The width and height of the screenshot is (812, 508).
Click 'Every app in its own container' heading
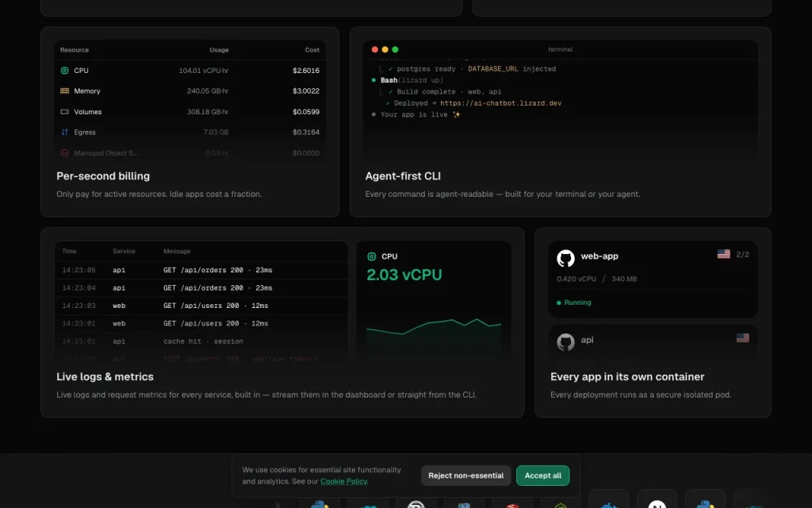click(x=627, y=377)
